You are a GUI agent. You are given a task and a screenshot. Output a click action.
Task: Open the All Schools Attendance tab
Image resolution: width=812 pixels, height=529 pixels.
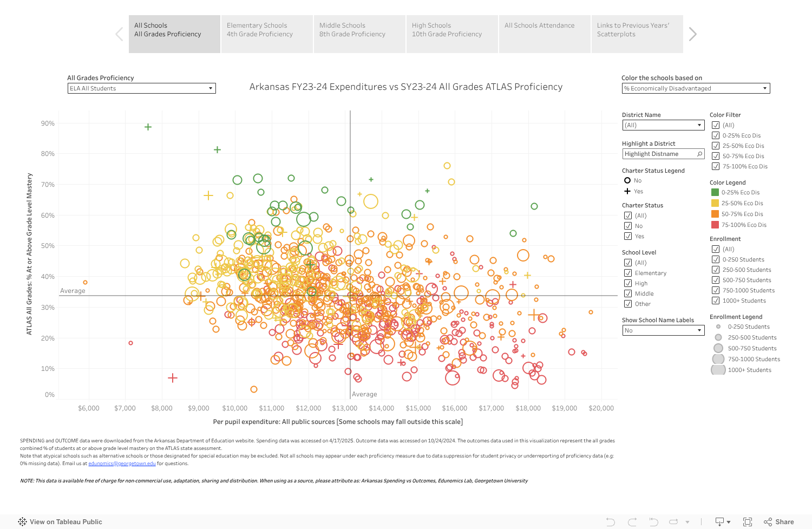545,34
